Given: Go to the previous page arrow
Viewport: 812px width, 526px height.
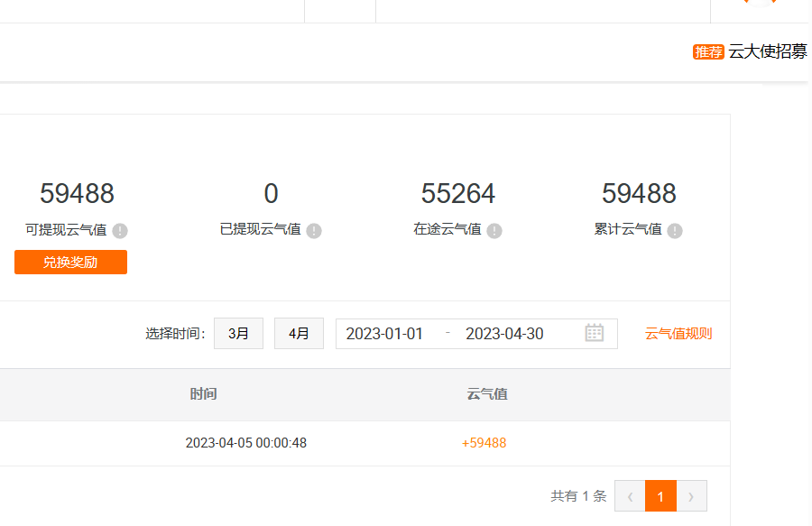Looking at the screenshot, I should (x=630, y=496).
